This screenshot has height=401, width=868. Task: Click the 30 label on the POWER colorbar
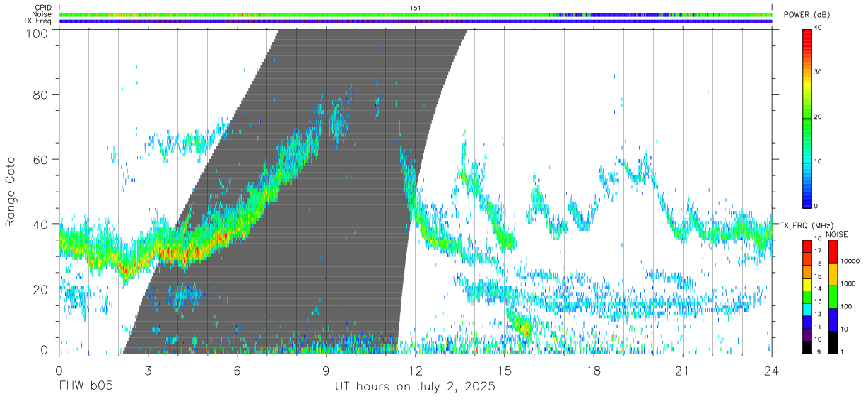818,73
